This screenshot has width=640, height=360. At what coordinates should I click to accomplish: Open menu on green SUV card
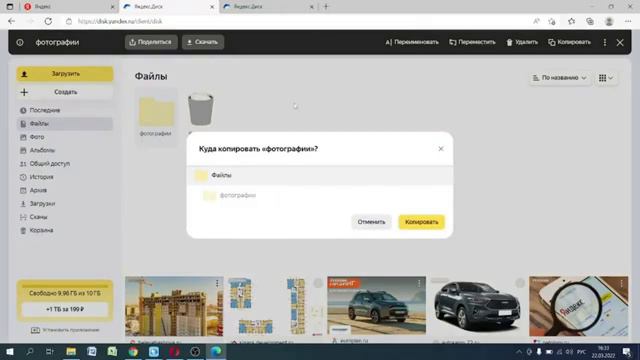click(419, 283)
